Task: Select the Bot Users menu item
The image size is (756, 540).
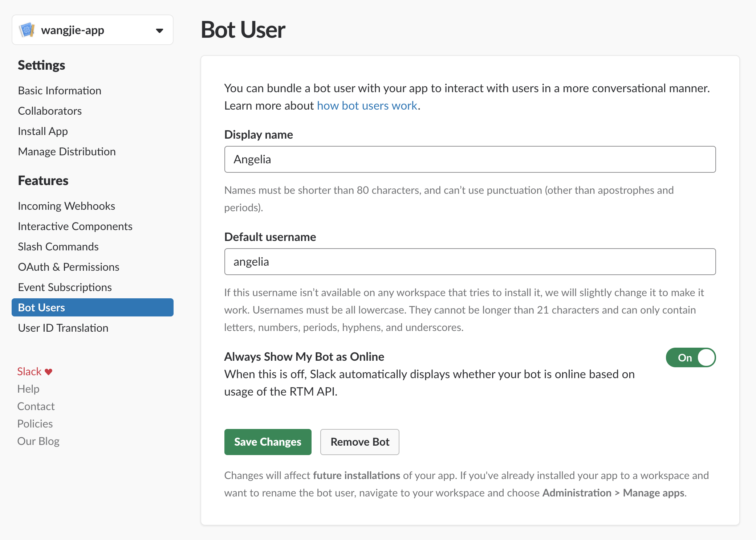Action: point(93,307)
